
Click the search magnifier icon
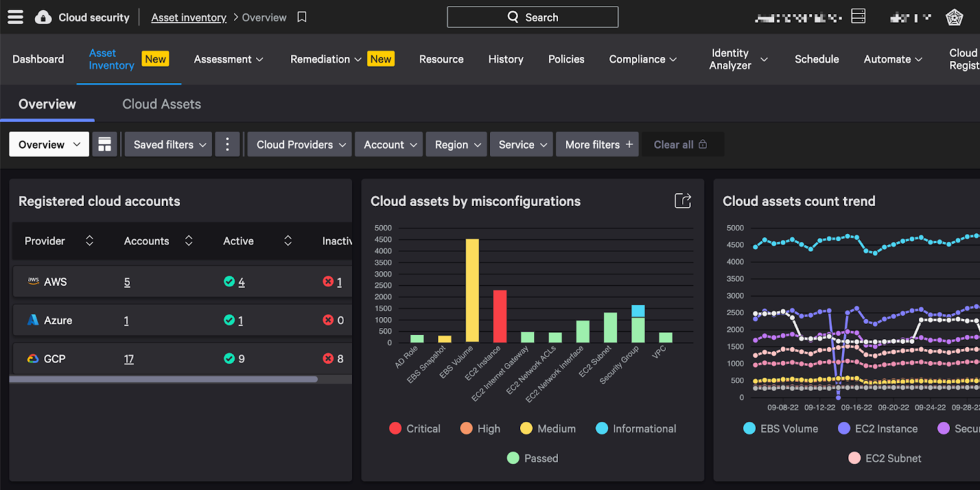coord(512,17)
